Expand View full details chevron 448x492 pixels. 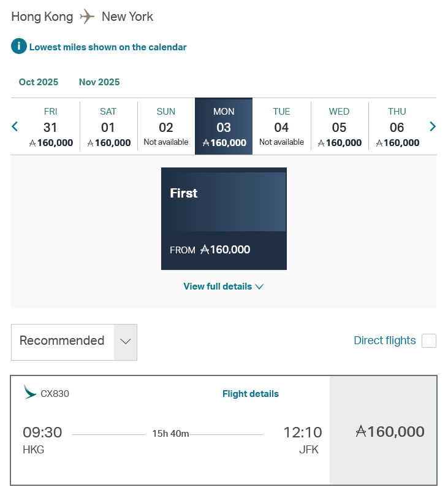(259, 286)
